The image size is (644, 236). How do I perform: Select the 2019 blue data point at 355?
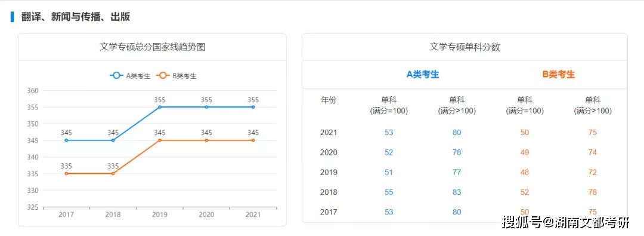click(160, 107)
